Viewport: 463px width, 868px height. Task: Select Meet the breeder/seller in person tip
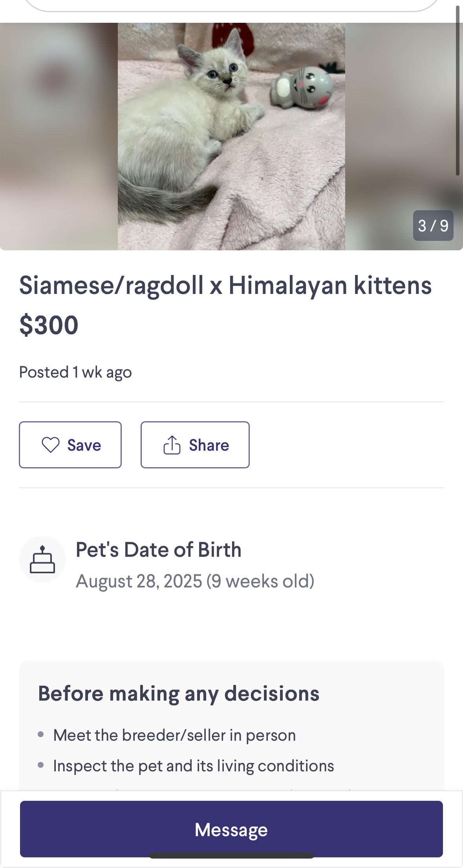click(174, 735)
